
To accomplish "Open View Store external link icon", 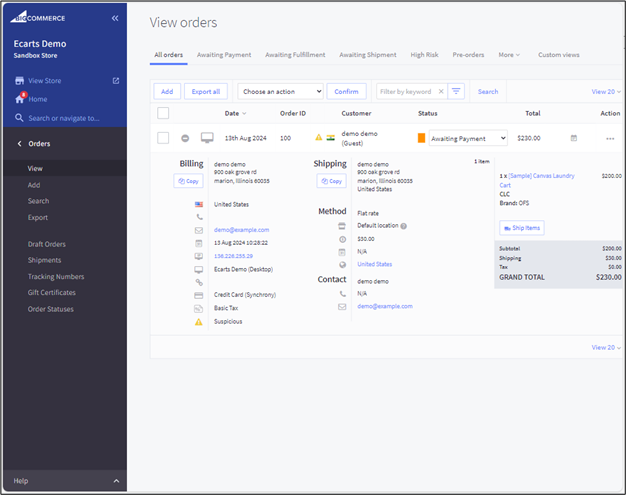I will (116, 81).
